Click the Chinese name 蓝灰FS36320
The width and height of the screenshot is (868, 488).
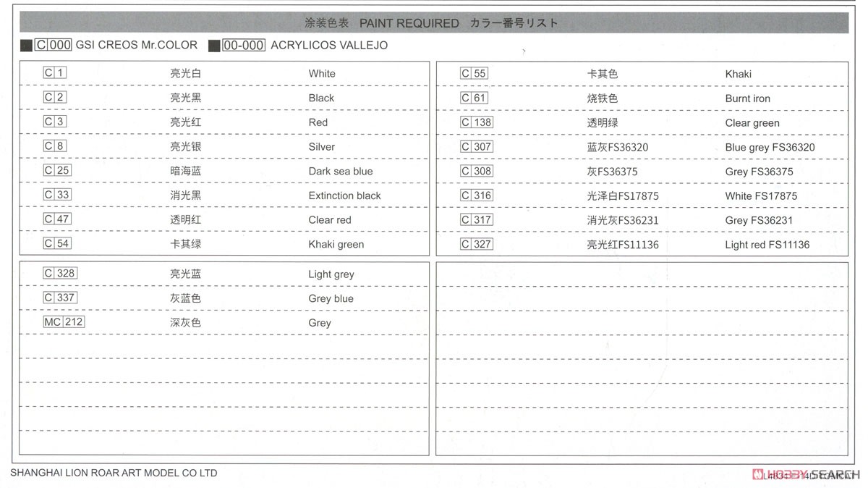click(x=618, y=148)
